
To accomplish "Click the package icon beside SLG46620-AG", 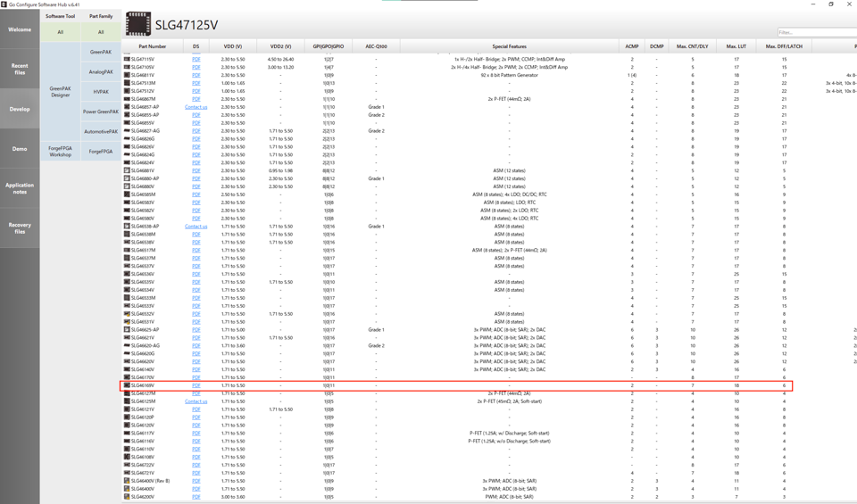I will pos(127,345).
